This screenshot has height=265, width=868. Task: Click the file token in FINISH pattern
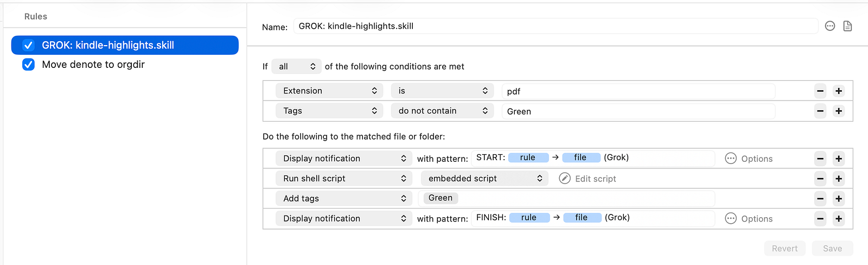point(582,218)
